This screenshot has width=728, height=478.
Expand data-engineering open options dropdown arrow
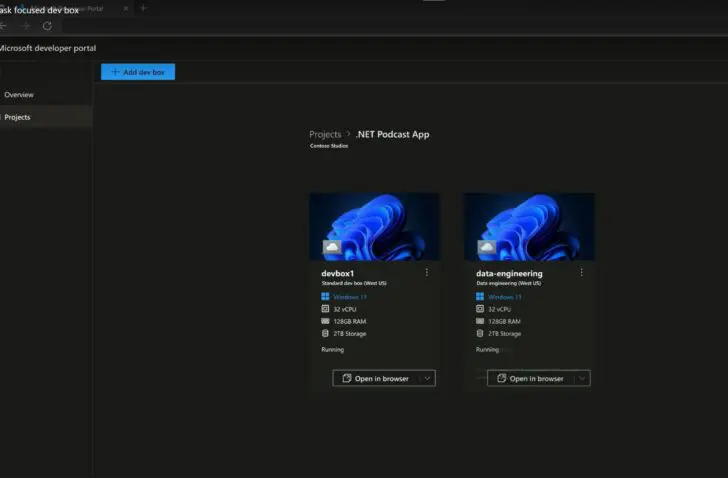coord(582,378)
